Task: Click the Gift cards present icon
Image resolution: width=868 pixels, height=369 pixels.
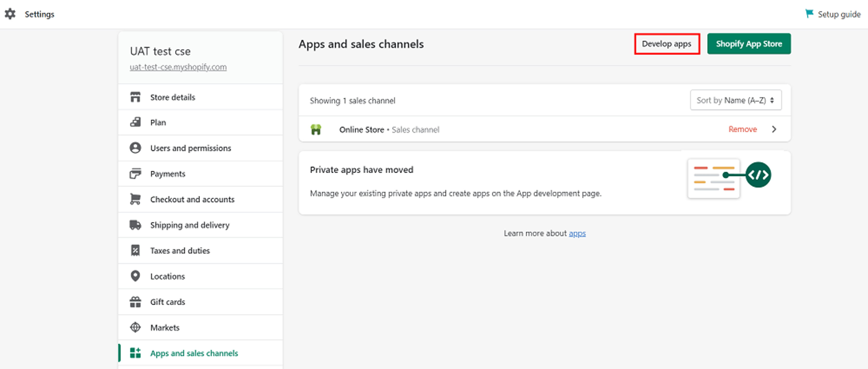Action: [135, 302]
